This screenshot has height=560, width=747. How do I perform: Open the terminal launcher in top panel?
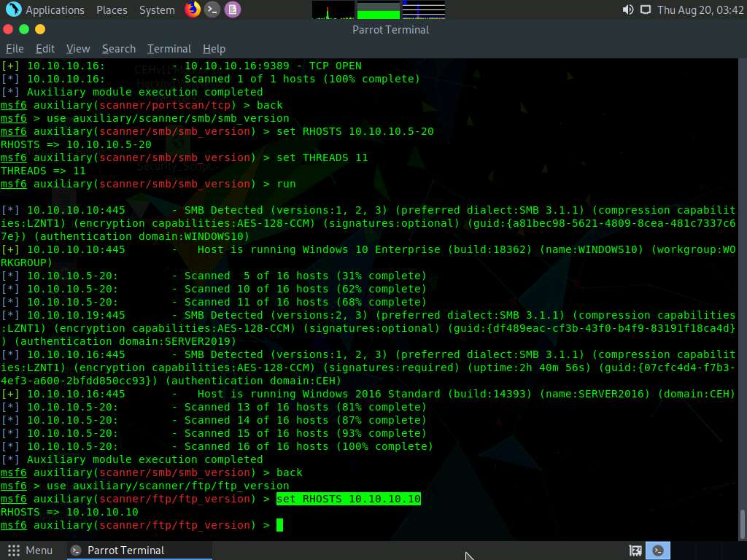coord(212,9)
